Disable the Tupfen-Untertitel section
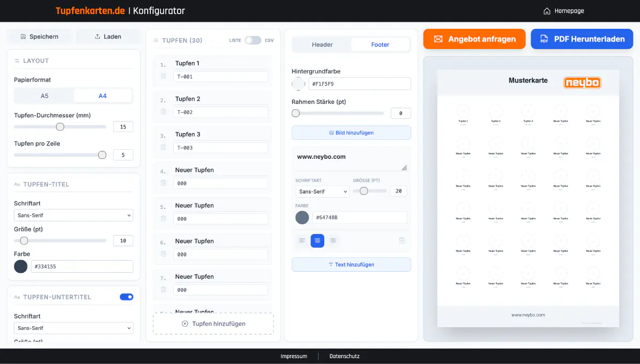Viewport: 640px width, 364px height. click(126, 297)
